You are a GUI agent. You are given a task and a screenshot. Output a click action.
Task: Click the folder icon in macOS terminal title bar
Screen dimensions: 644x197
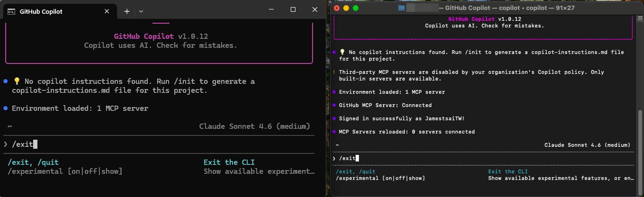402,8
